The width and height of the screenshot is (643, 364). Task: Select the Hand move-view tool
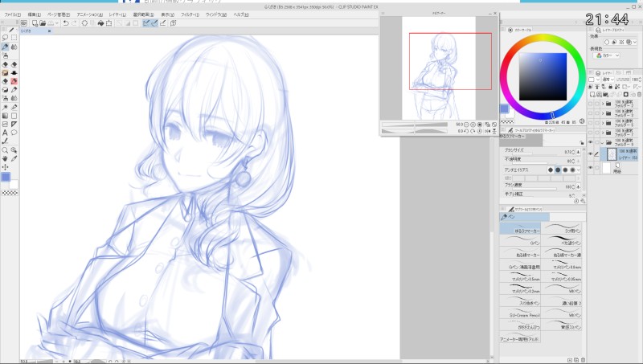[5, 158]
